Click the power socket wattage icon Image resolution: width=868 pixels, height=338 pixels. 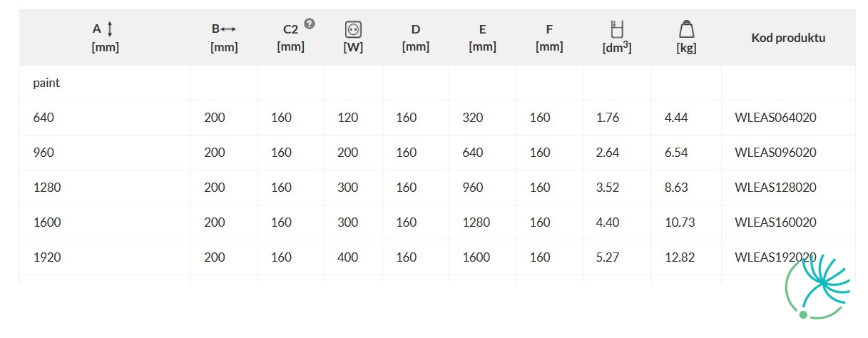[x=353, y=29]
